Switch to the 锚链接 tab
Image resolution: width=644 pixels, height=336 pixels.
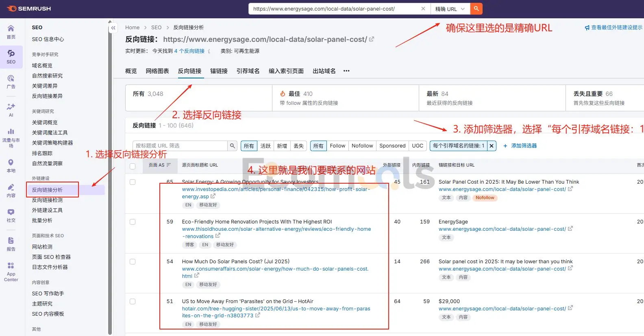tap(219, 71)
